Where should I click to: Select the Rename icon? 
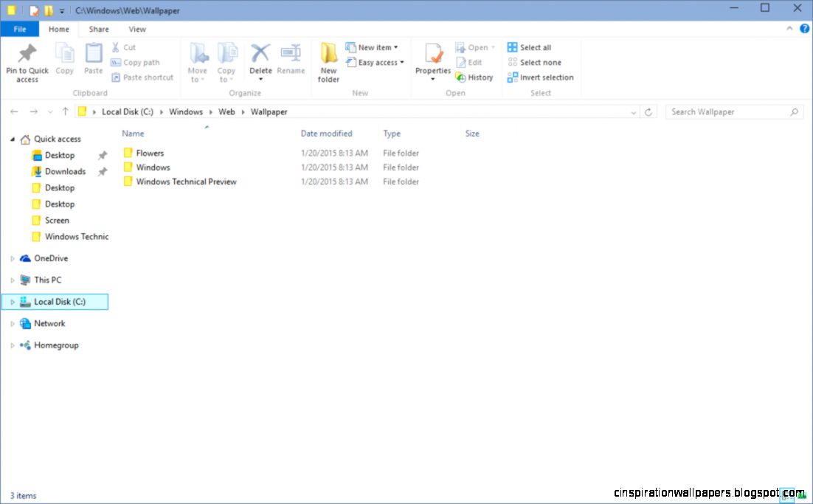point(291,59)
